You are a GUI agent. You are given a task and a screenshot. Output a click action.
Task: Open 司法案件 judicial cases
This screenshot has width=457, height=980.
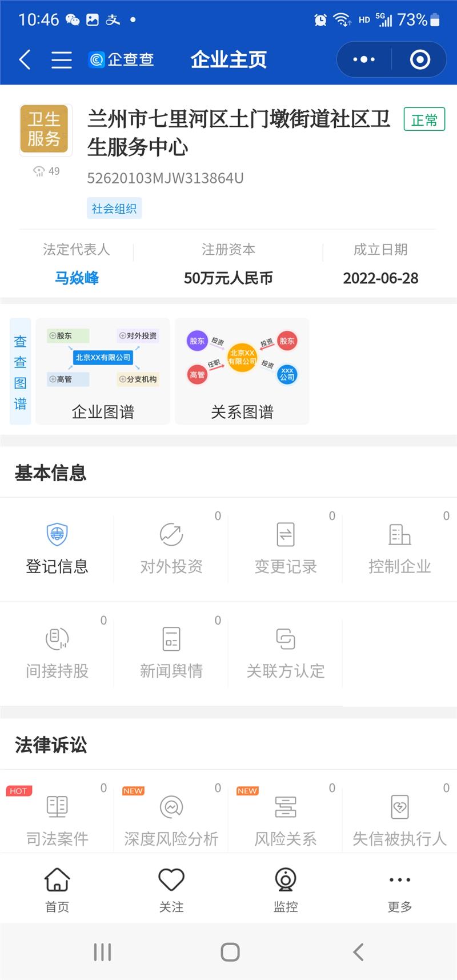[x=57, y=820]
